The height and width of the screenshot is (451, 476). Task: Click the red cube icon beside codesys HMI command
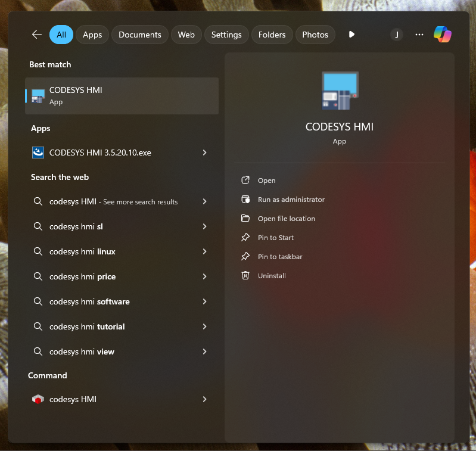click(38, 399)
